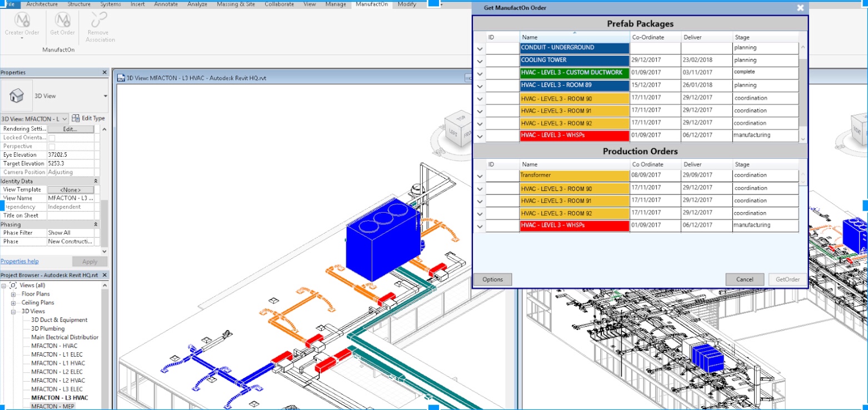This screenshot has width=868, height=410.
Task: Collapse the Views (all) tree node
Action: pos(4,285)
